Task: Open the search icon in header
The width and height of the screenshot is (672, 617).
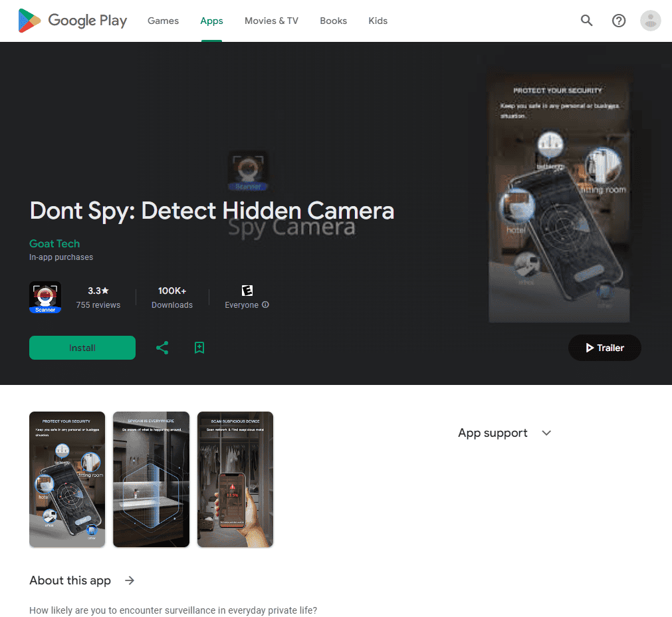Action: pos(586,21)
